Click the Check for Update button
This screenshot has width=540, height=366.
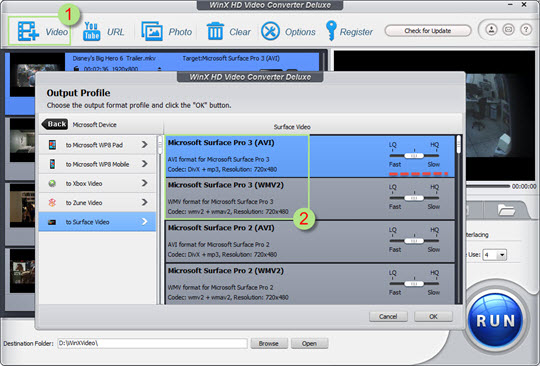click(x=428, y=31)
